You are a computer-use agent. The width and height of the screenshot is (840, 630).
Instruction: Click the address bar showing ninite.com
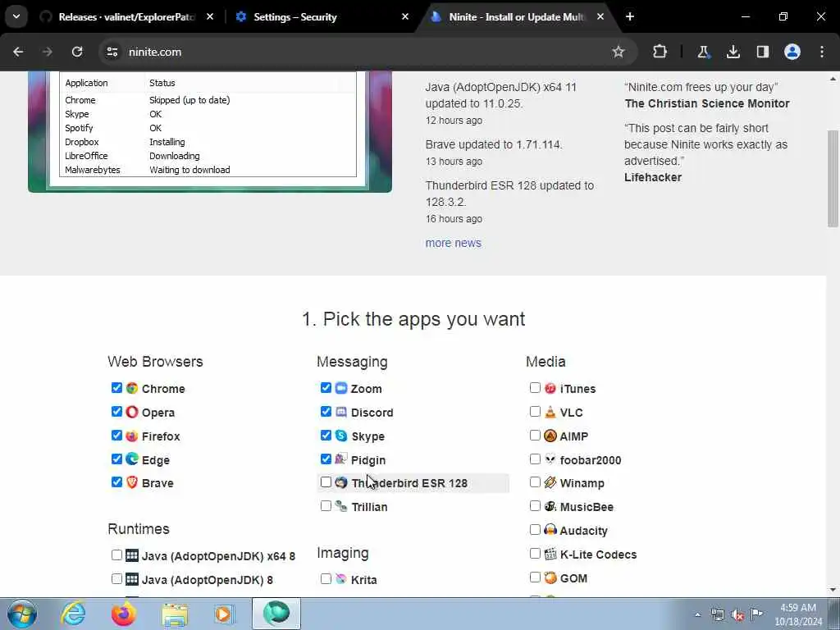coord(368,52)
